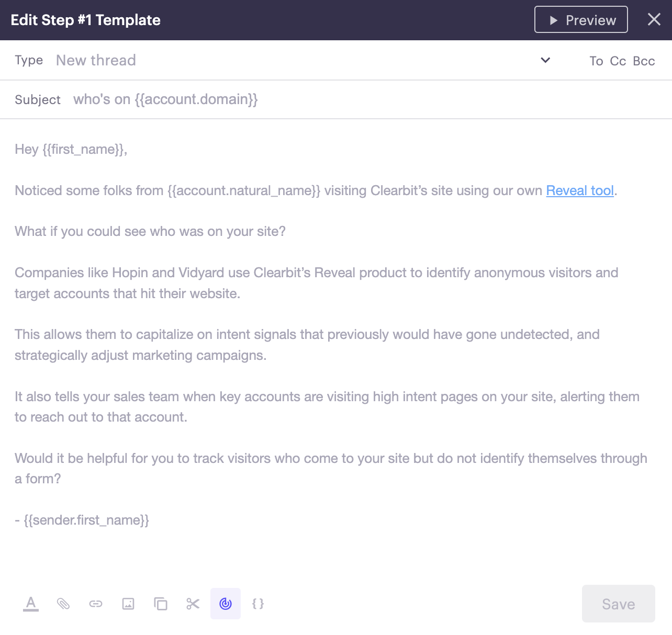
Task: Click 'It also tells your sales team' paragraph
Action: [327, 407]
